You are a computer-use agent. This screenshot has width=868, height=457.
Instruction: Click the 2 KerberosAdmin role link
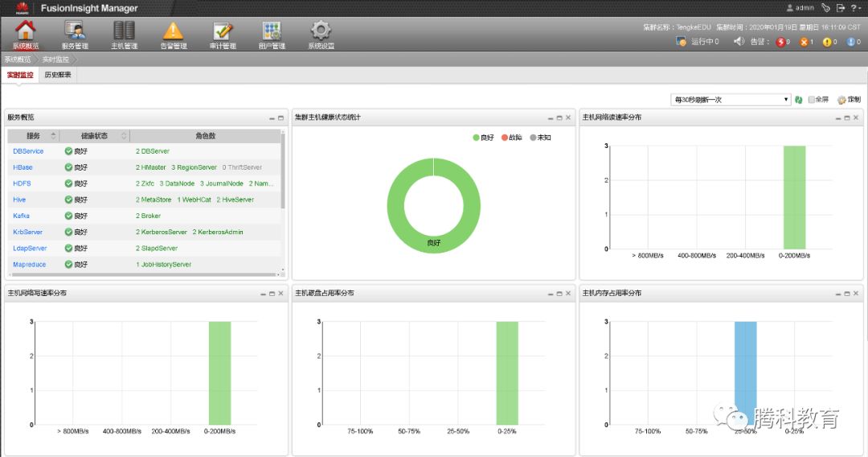click(218, 232)
